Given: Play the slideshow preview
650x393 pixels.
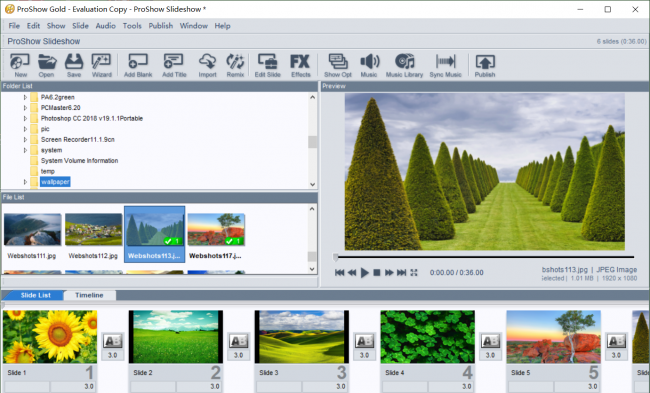Looking at the screenshot, I should 364,272.
